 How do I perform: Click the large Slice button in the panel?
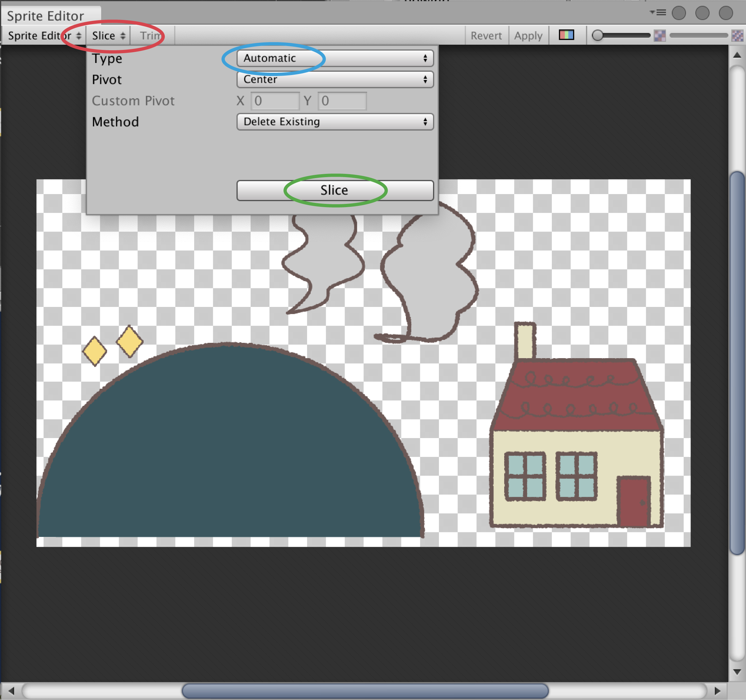coord(335,190)
